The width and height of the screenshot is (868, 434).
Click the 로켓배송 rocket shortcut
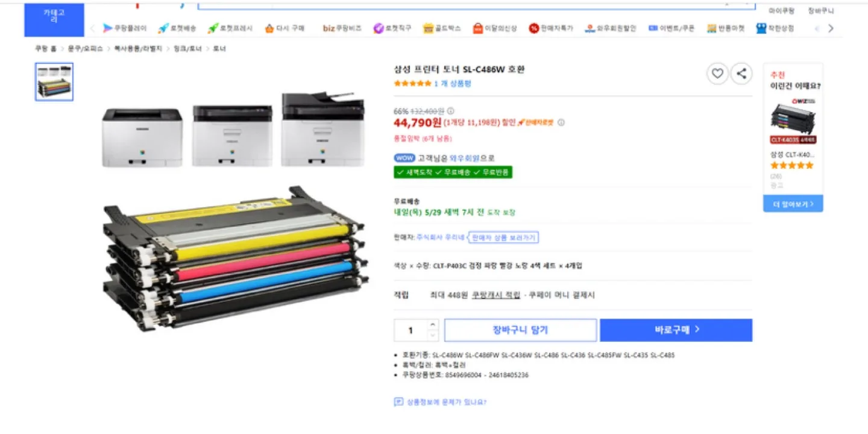tap(177, 28)
